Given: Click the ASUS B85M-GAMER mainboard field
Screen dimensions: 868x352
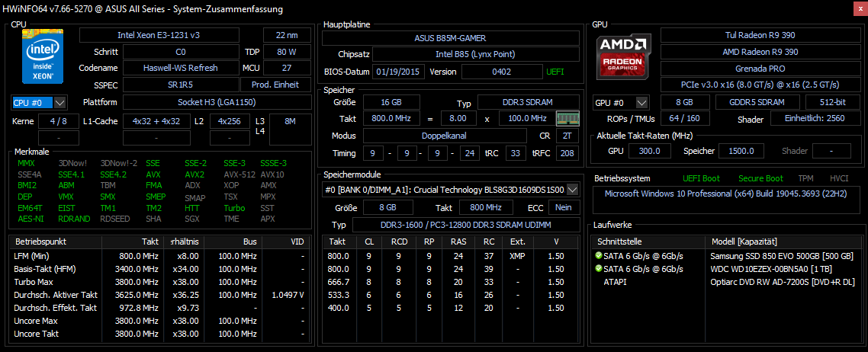Looking at the screenshot, I should [450, 38].
